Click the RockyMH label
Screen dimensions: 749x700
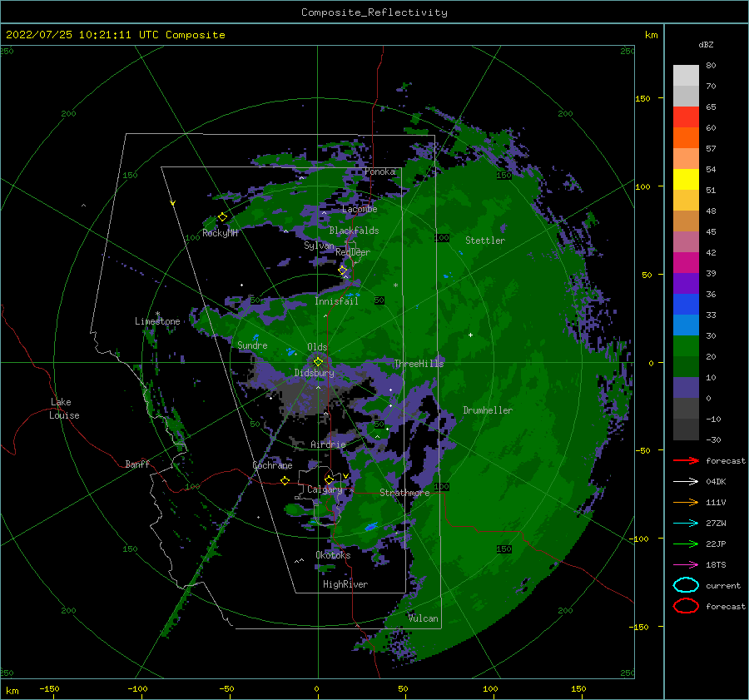click(x=220, y=233)
